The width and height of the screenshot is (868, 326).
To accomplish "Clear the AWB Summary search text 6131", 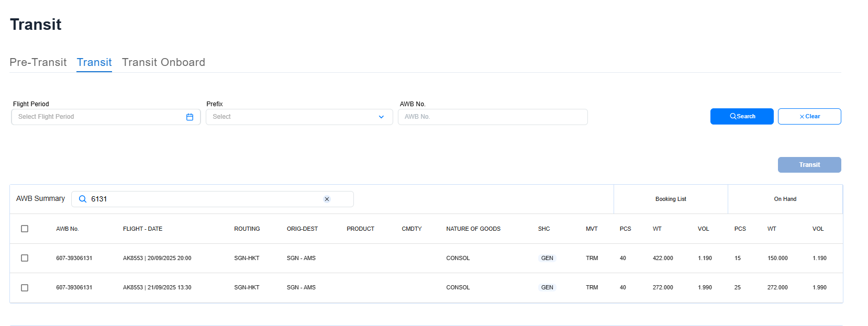I will click(327, 199).
